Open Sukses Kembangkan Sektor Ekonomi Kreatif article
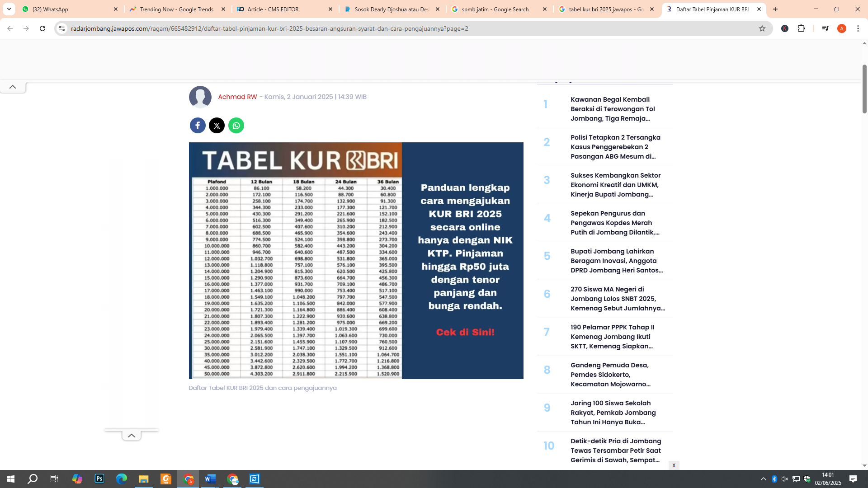Image resolution: width=868 pixels, height=488 pixels. coord(615,185)
